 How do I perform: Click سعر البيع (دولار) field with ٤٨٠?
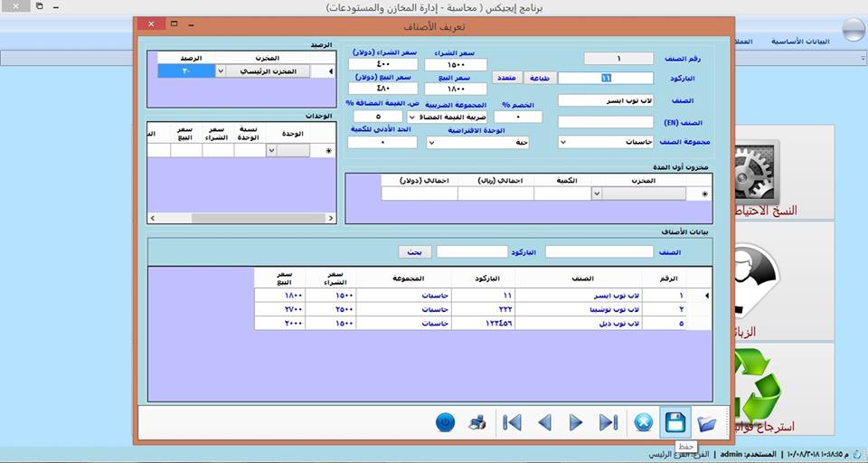[383, 89]
